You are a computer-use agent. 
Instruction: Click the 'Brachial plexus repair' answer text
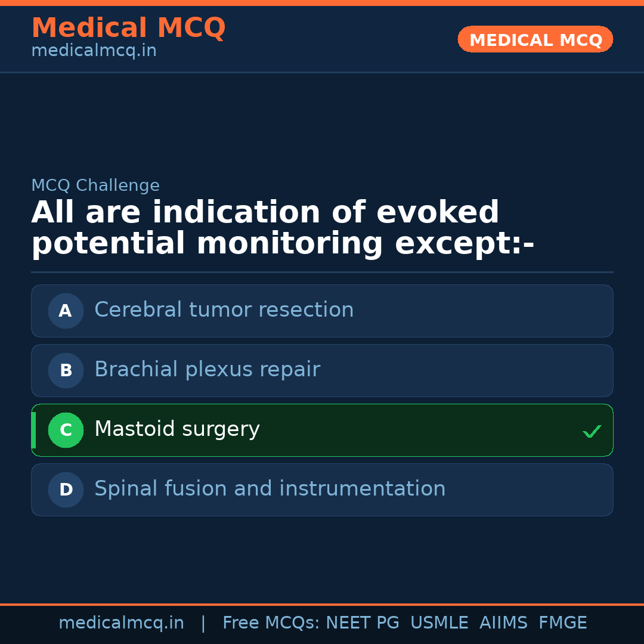point(207,370)
